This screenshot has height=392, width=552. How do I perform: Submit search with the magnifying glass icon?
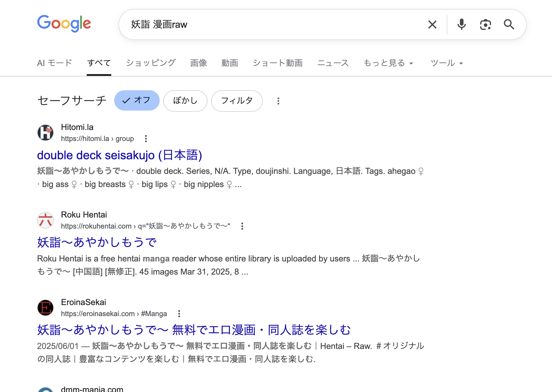coord(509,24)
